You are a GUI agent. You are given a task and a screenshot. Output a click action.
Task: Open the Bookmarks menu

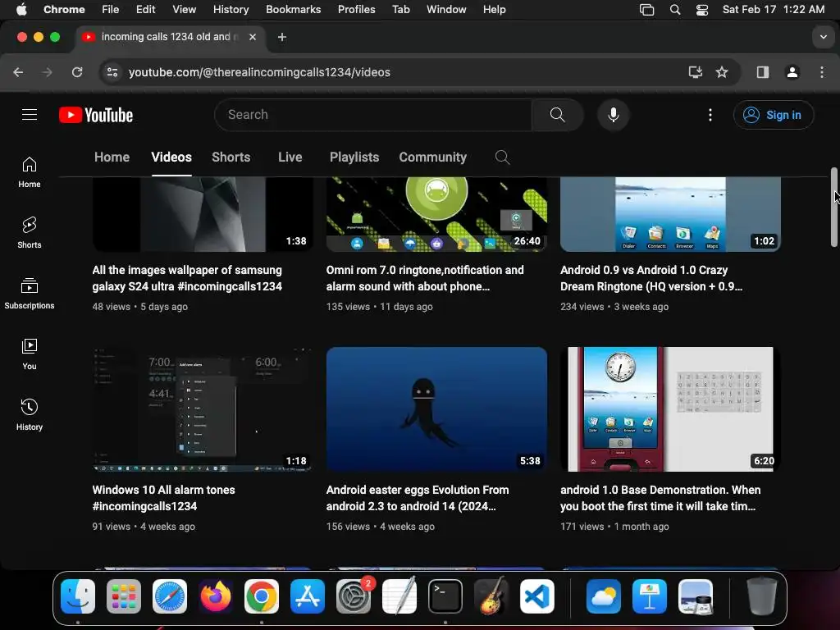pos(293,9)
